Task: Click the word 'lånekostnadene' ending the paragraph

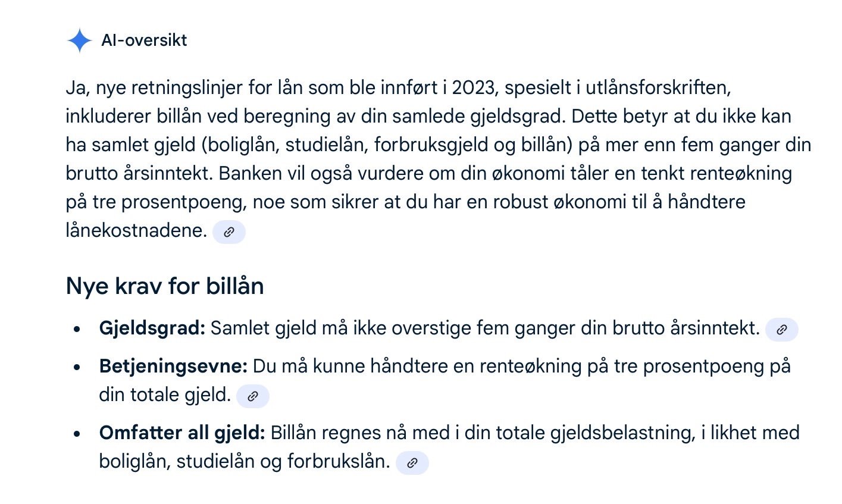Action: click(x=136, y=231)
